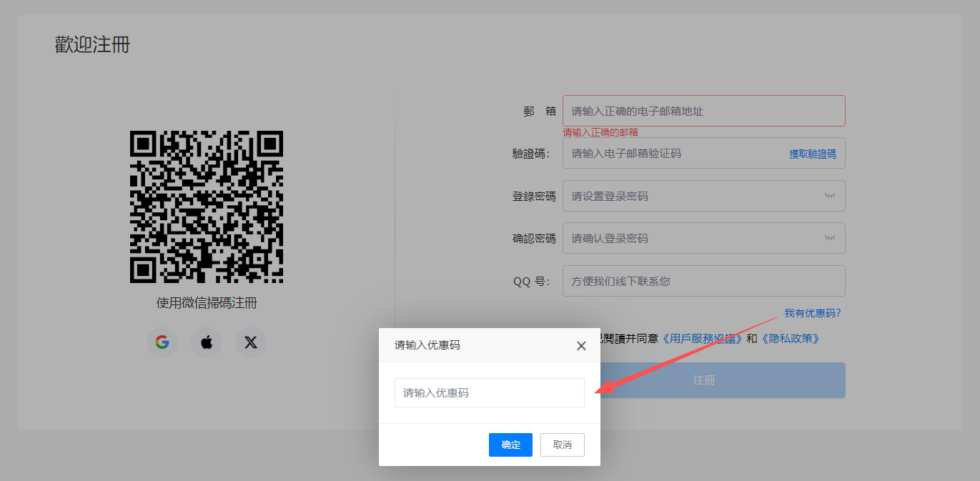The height and width of the screenshot is (481, 980).
Task: Show password in the 登錄密碼 field
Action: 829,195
